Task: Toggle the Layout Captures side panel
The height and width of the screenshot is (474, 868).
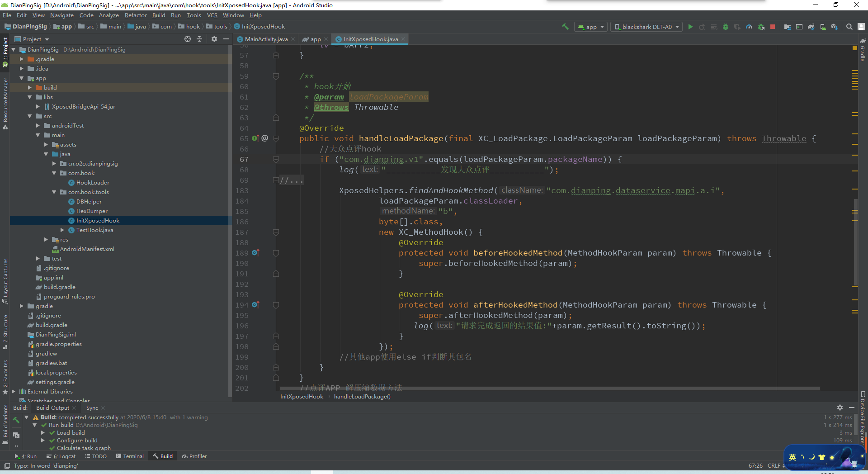Action: [x=5, y=281]
